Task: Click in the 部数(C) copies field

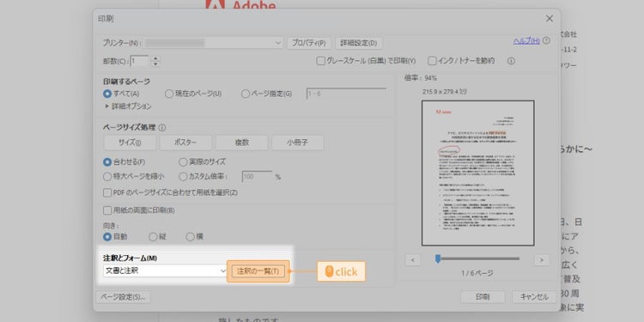Action: tap(139, 61)
